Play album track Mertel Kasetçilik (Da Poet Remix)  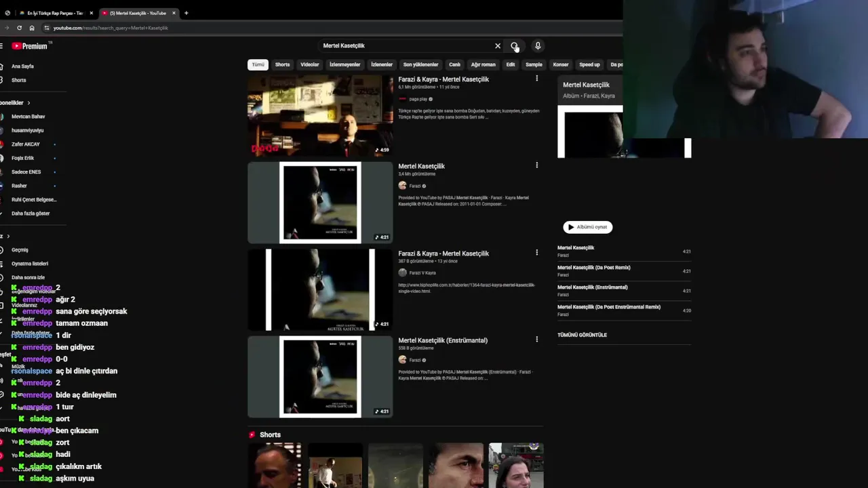(x=624, y=271)
